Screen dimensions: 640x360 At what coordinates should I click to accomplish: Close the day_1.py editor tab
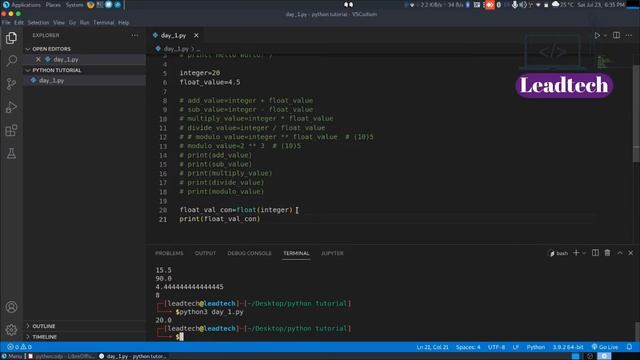196,36
